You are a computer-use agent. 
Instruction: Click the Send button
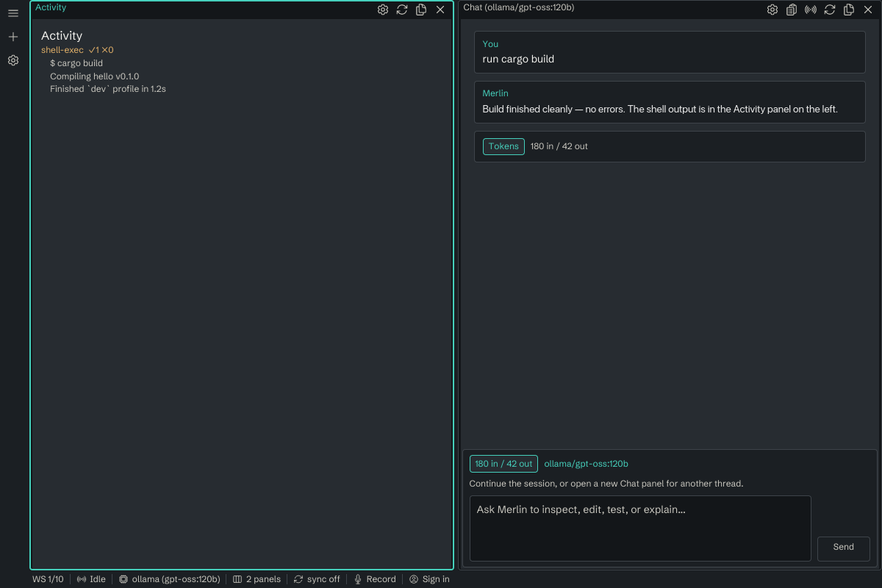point(844,548)
